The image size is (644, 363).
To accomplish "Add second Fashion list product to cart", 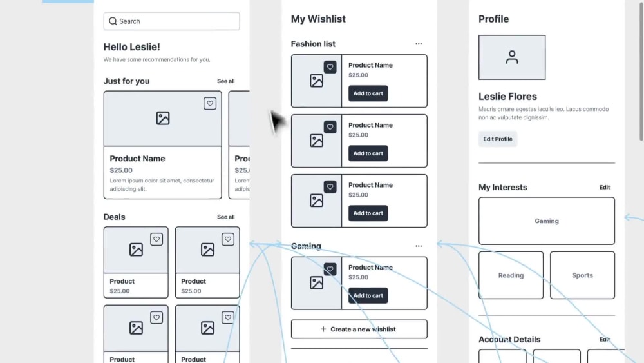I will (368, 153).
